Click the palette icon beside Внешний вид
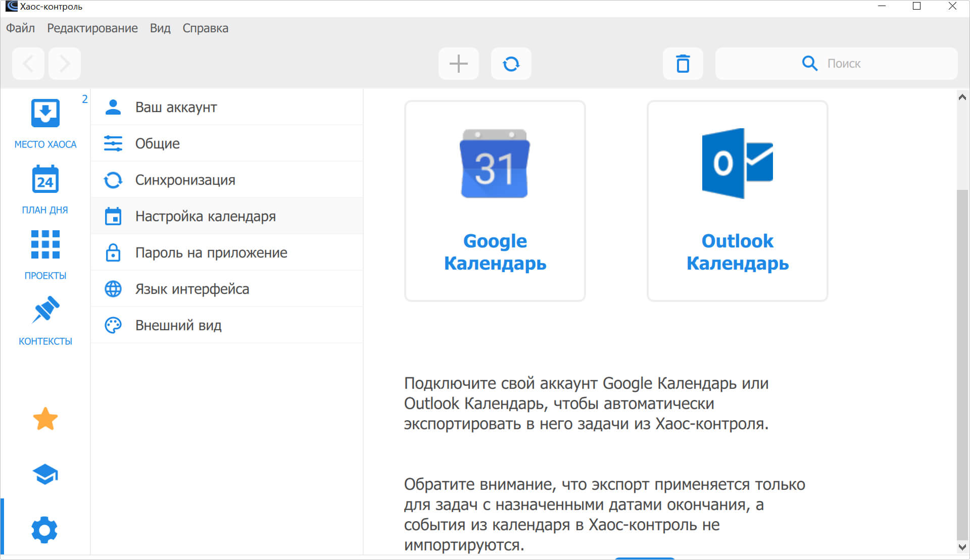 coord(113,325)
